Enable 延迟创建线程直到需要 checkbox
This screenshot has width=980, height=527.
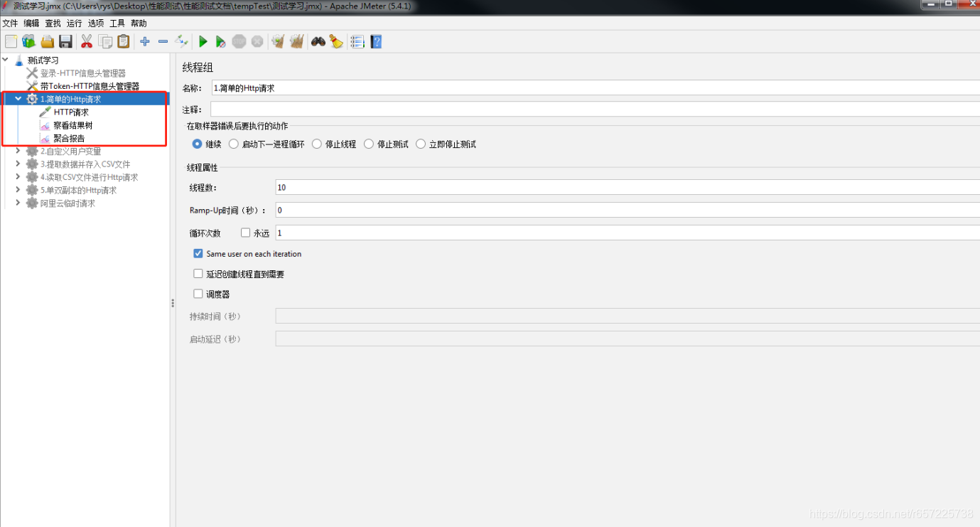point(198,274)
